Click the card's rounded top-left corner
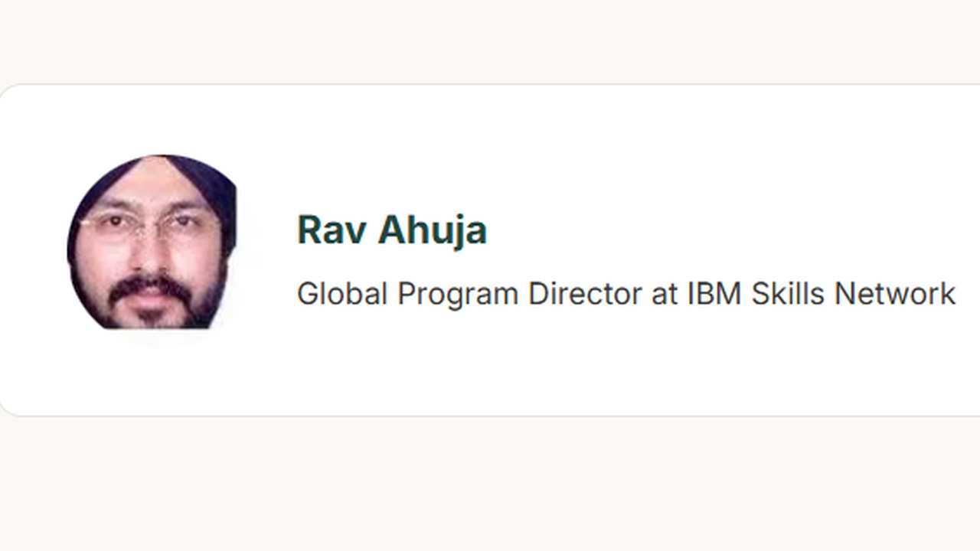980x551 pixels. pyautogui.click(x=6, y=92)
